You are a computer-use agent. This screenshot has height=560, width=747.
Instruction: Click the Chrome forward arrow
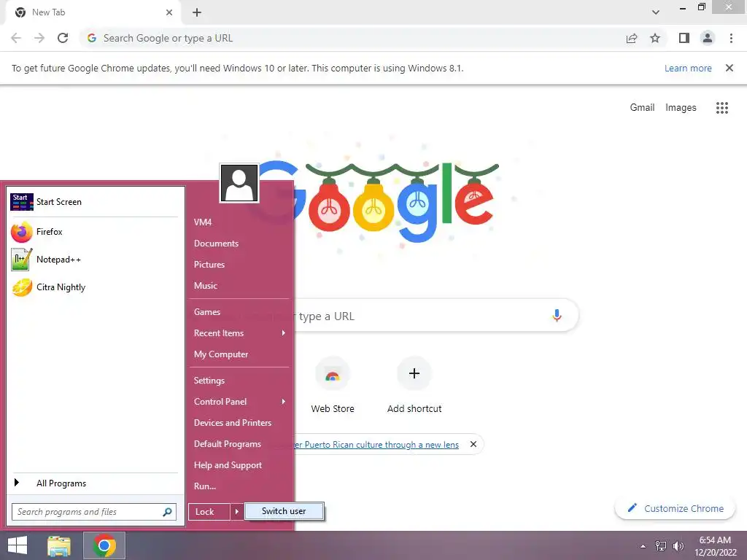point(39,38)
